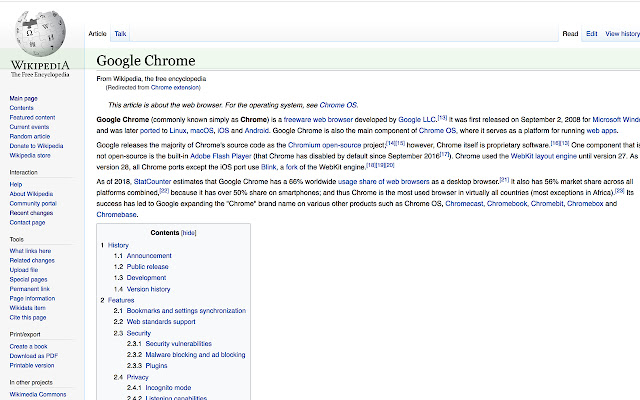
Task: Open Wikimedia Commons link
Action: tap(38, 394)
